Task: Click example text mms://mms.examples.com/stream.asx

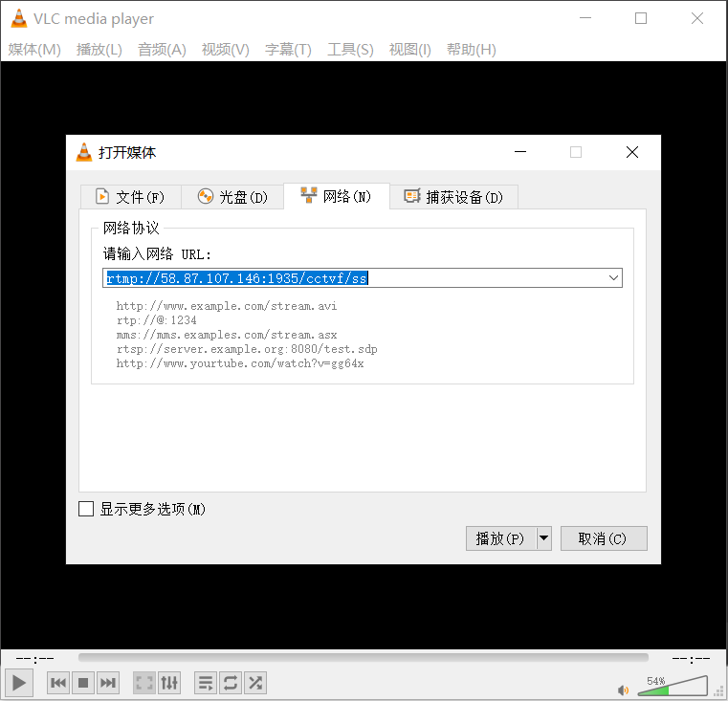Action: coord(227,335)
